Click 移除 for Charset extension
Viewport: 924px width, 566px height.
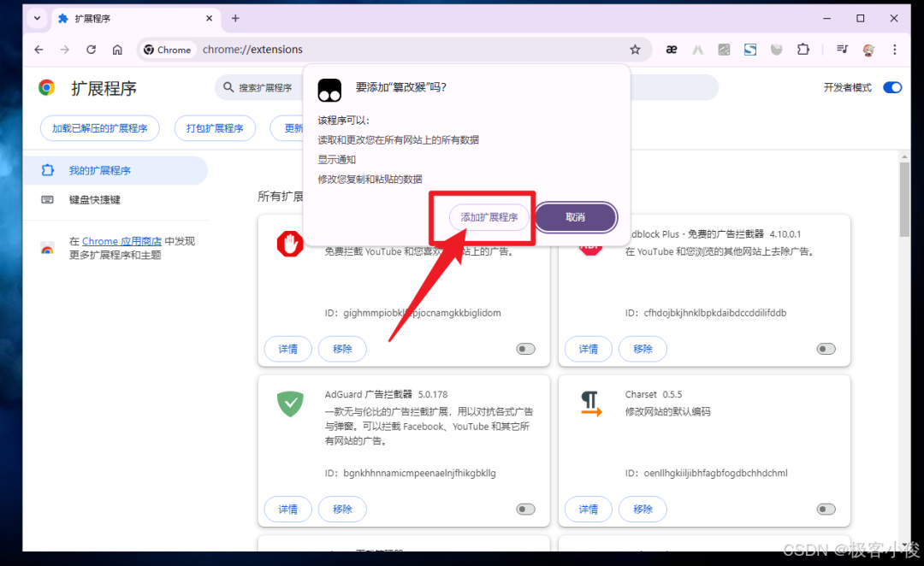point(643,509)
